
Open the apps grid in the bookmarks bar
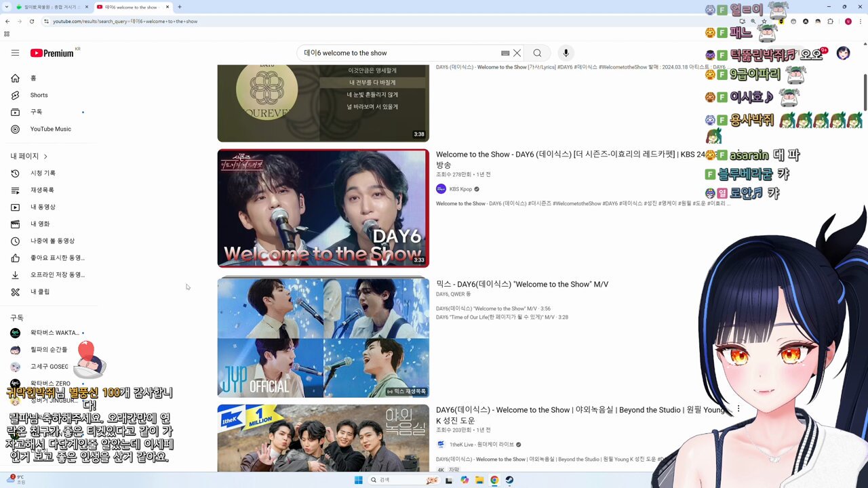(7, 34)
